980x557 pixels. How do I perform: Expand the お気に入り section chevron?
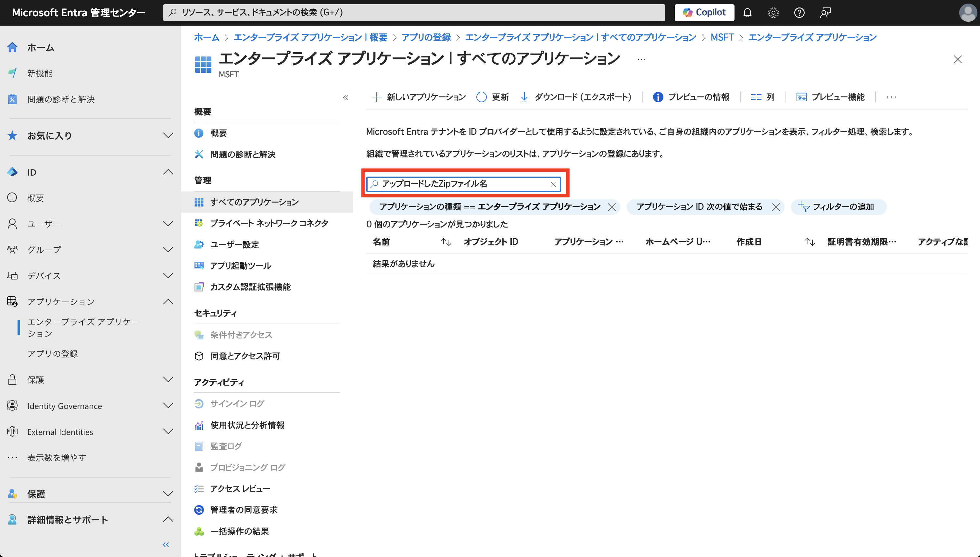pos(168,135)
